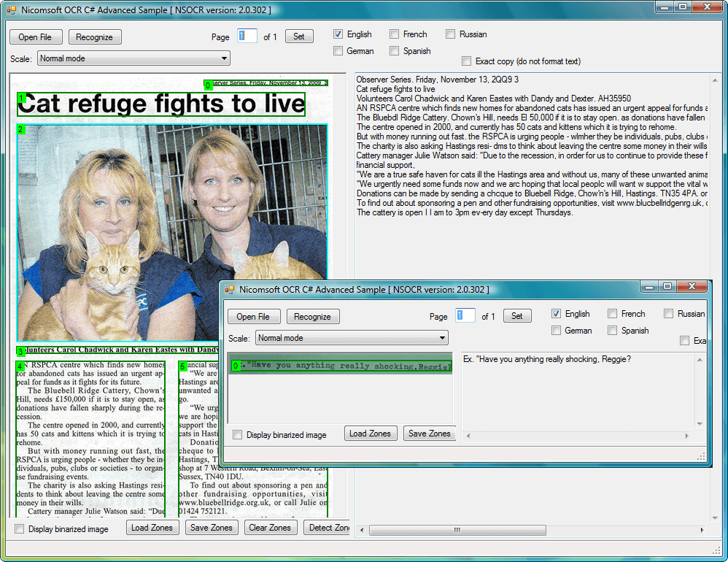Click Save Zones in the front window

coord(430,434)
